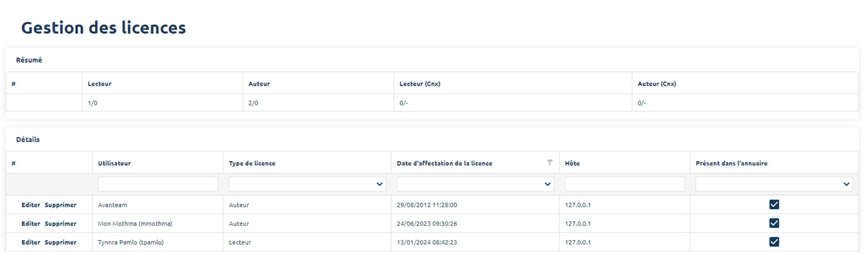Open the Présent dans l'annuaire filter dropdown

(x=774, y=184)
